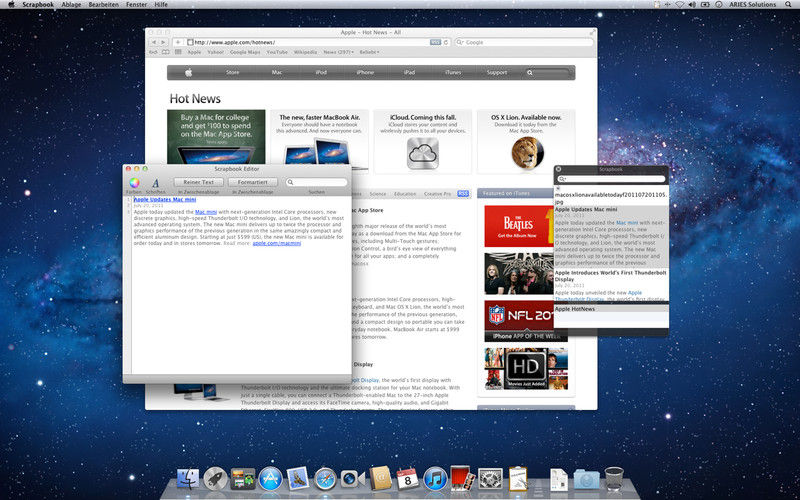Show all bookmarks book icon in Safari
800x500 pixels.
coord(165,52)
